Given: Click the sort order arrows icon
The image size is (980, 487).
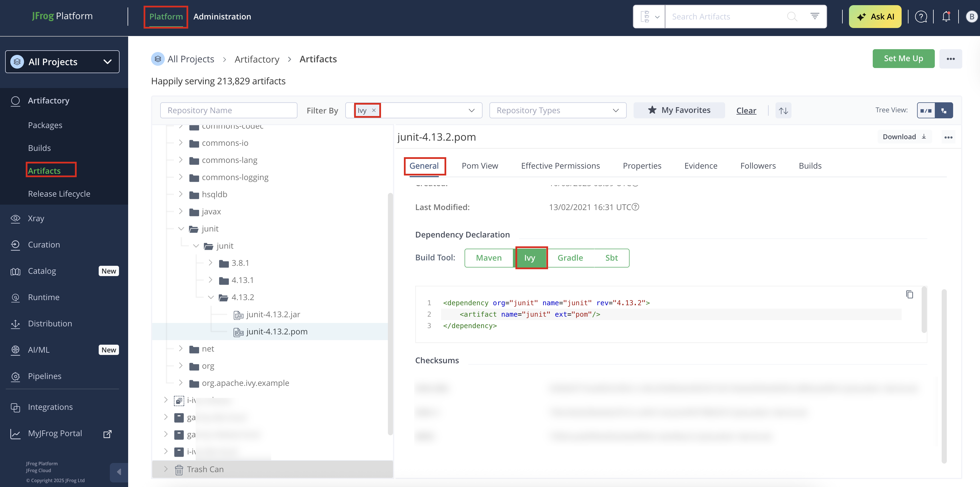Looking at the screenshot, I should click(783, 111).
